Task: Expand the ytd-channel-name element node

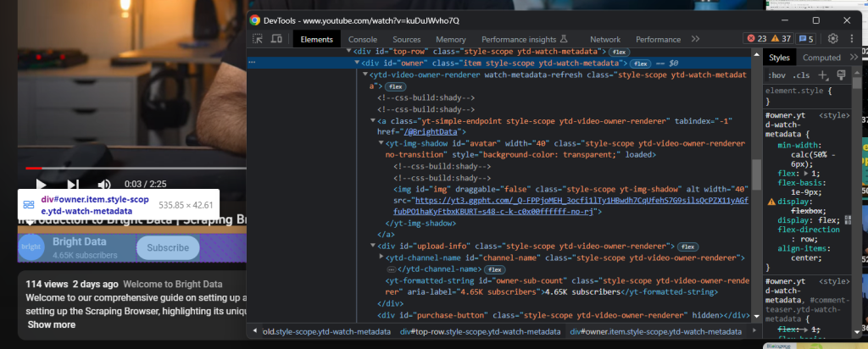Action: coord(382,258)
